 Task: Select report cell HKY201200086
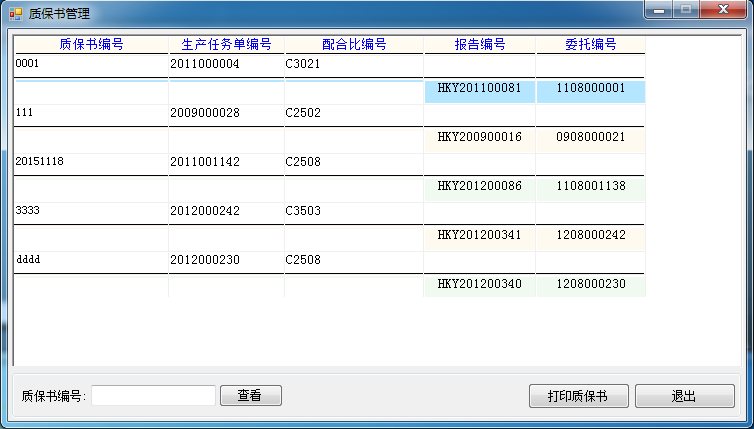[479, 186]
